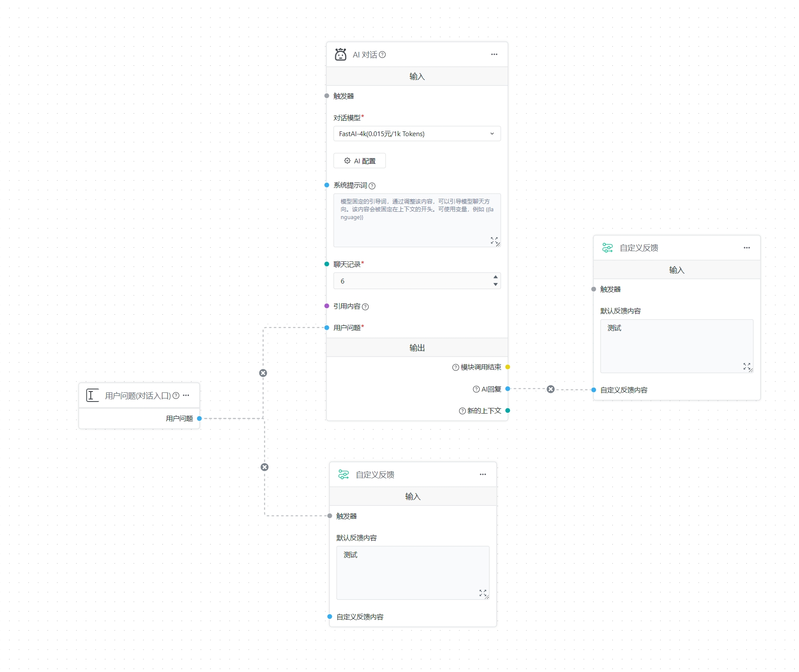Expand the 系统提示词 editor to fullscreen
Viewport: 799px width, 672px height.
click(494, 240)
